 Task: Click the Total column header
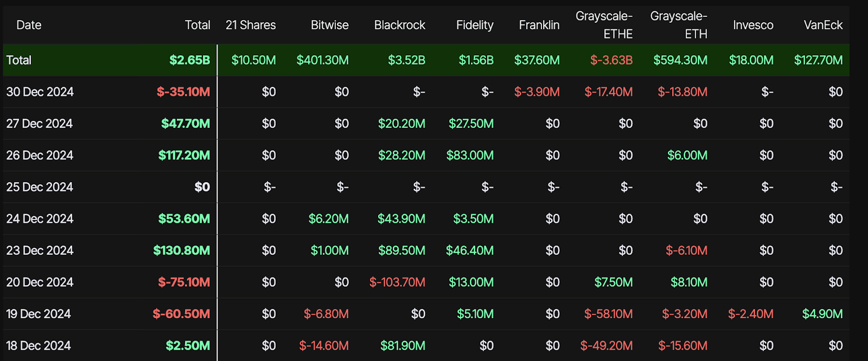tap(197, 25)
